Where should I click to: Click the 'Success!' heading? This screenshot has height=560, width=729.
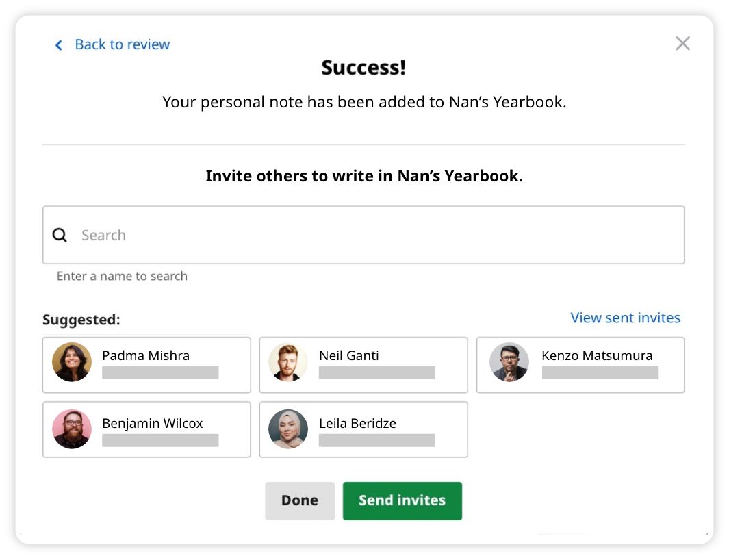[363, 68]
